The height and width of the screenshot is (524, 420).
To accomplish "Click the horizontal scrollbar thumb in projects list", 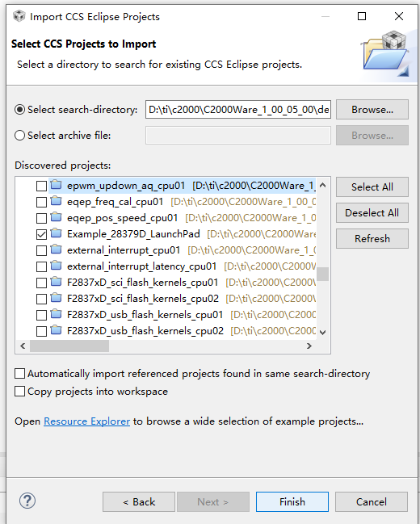I will coord(69,346).
